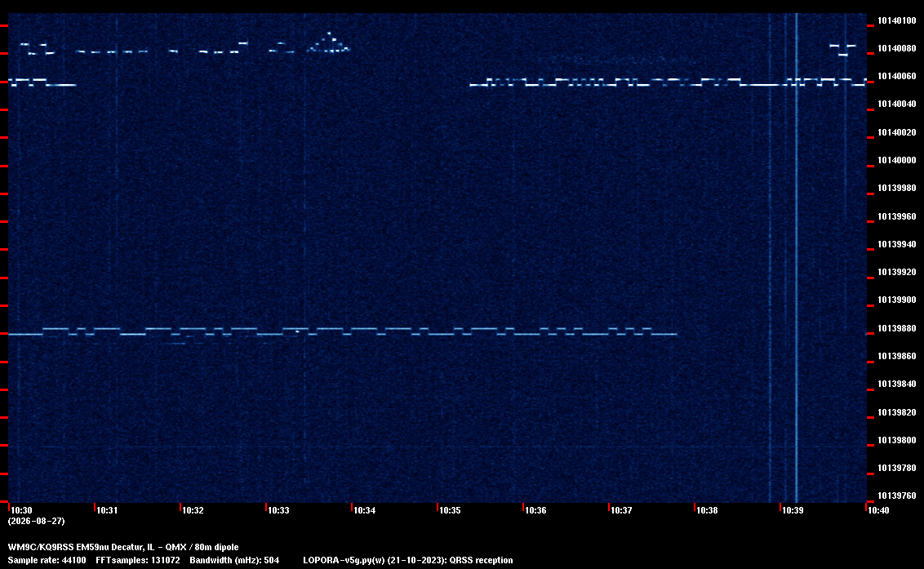Click the 10139960 frequency label
This screenshot has width=924, height=569.
[897, 216]
